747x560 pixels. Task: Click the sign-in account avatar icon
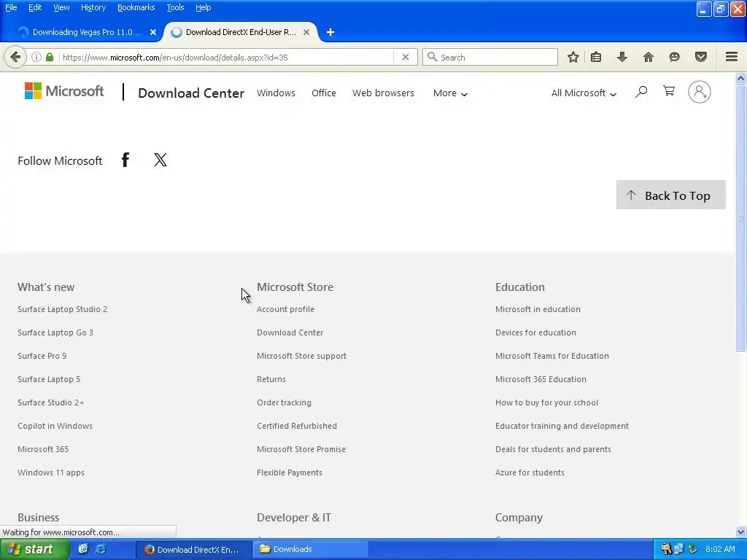click(700, 92)
